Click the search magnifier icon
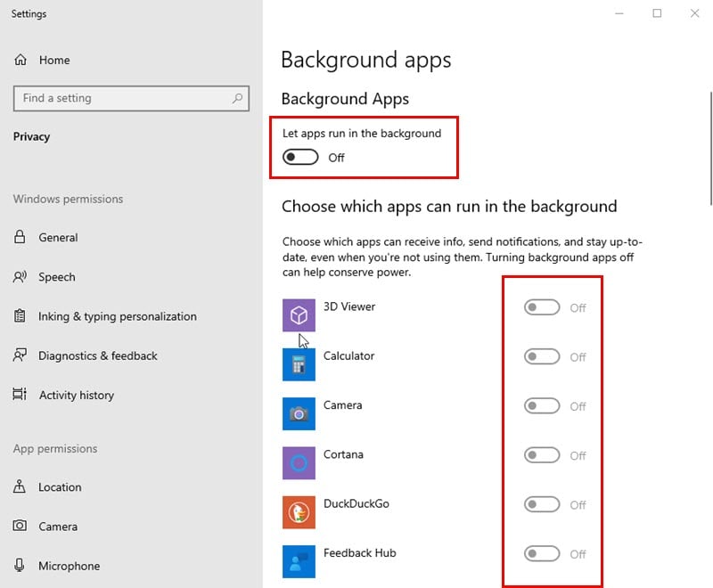This screenshot has width=713, height=588. click(236, 98)
